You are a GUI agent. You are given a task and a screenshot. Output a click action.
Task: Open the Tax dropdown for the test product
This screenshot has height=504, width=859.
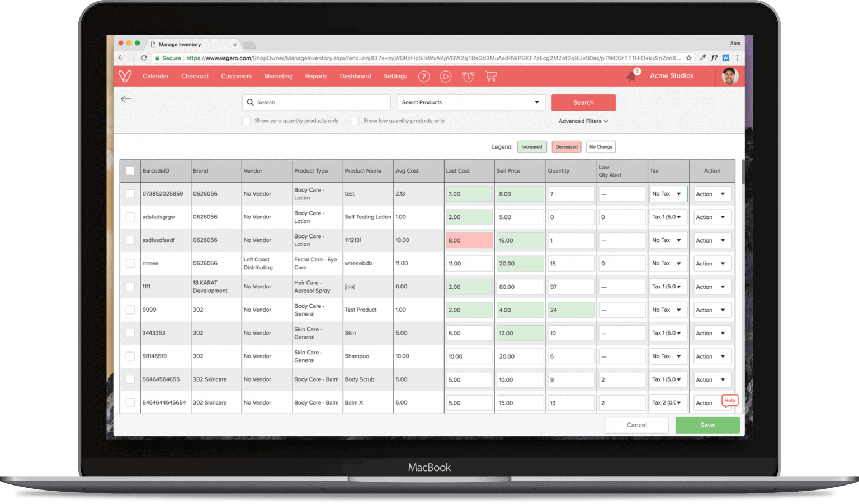pos(668,193)
